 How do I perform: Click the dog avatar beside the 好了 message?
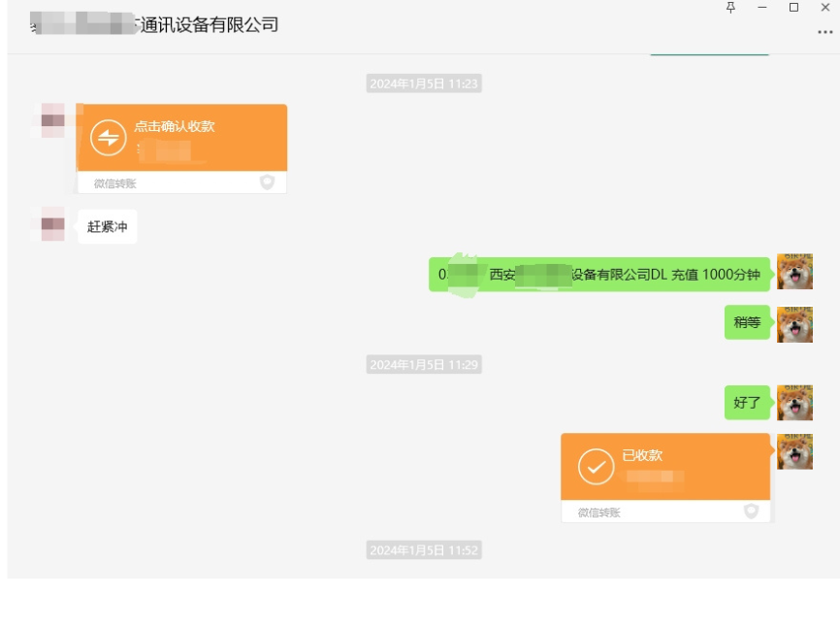click(x=797, y=402)
